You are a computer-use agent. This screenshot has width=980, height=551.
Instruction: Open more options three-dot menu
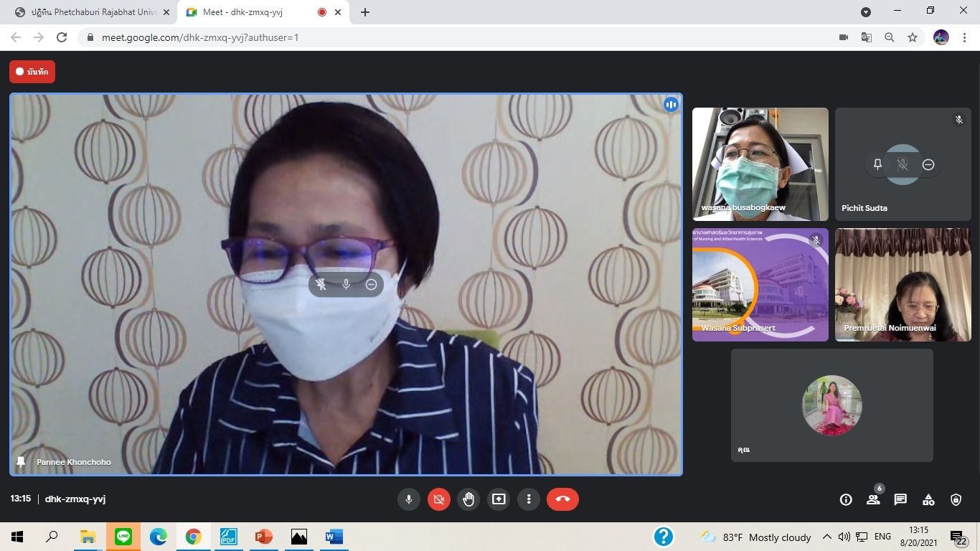(x=529, y=499)
